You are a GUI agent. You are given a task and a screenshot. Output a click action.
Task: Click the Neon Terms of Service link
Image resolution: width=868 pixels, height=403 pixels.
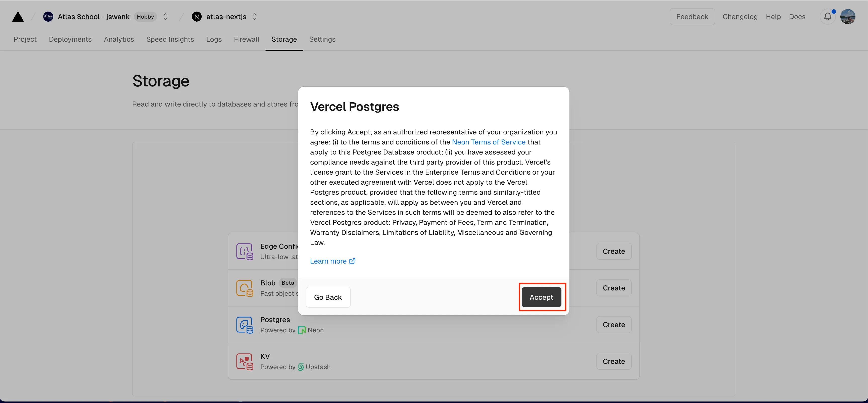tap(489, 142)
